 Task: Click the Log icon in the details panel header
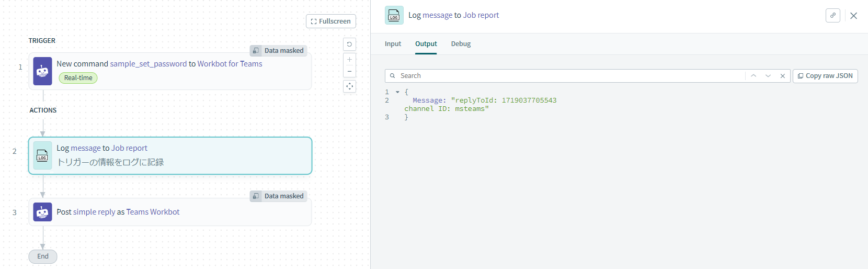pos(394,15)
